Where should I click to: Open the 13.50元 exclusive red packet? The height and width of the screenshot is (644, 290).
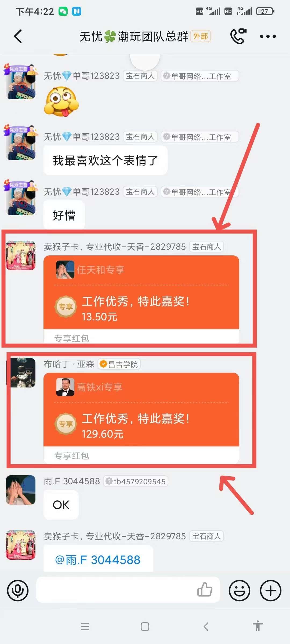[141, 299]
